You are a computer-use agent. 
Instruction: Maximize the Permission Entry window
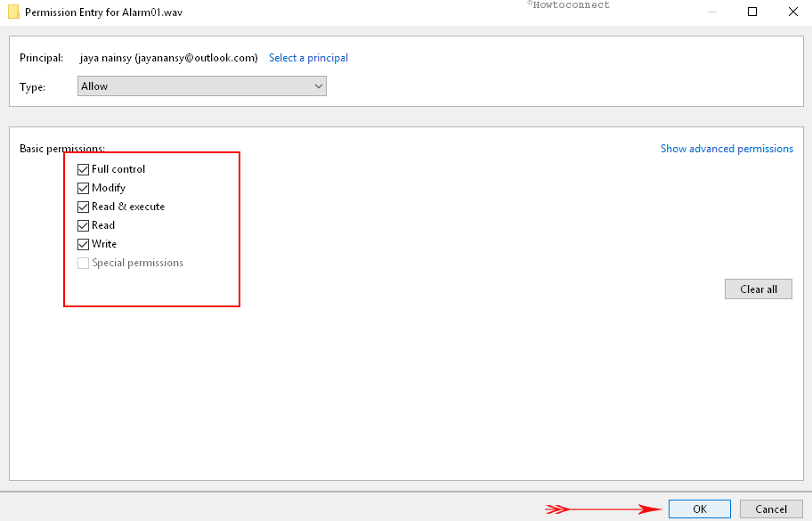click(x=752, y=12)
